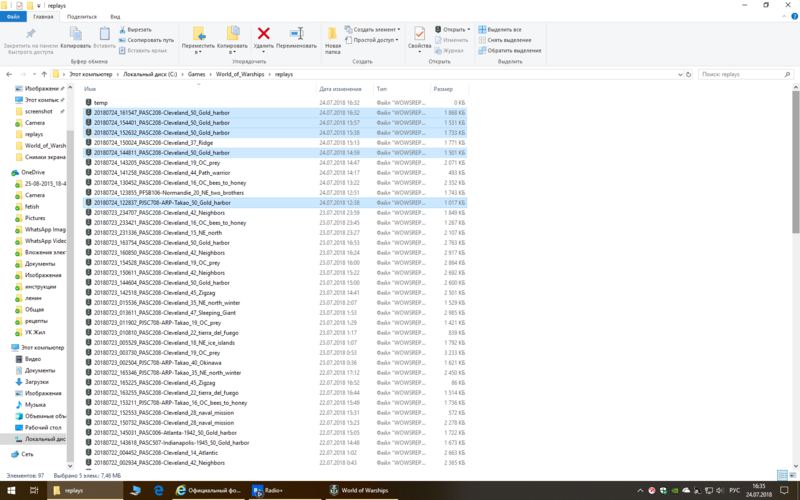800x500 pixels.
Task: Switch to large icons view toggle
Action: (x=793, y=475)
